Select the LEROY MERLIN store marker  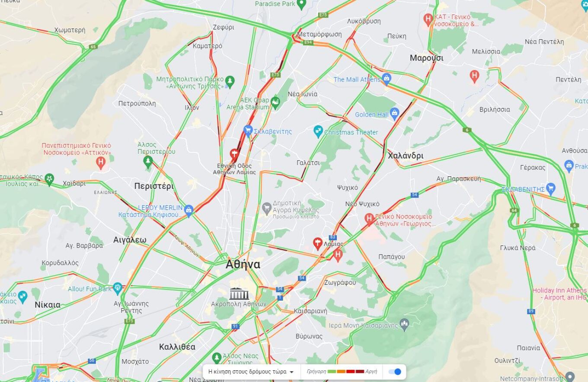[x=188, y=211]
